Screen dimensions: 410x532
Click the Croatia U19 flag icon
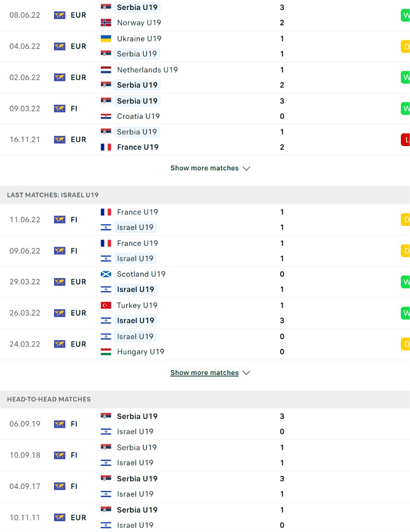click(106, 117)
